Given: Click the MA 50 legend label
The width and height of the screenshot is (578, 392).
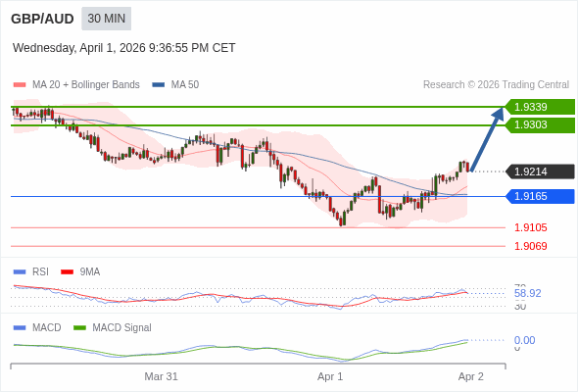Looking at the screenshot, I should pyautogui.click(x=185, y=85).
